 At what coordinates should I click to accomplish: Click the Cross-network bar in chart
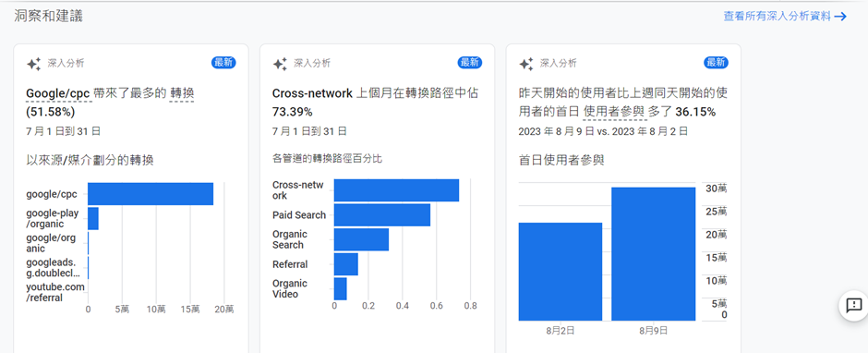[x=396, y=190]
